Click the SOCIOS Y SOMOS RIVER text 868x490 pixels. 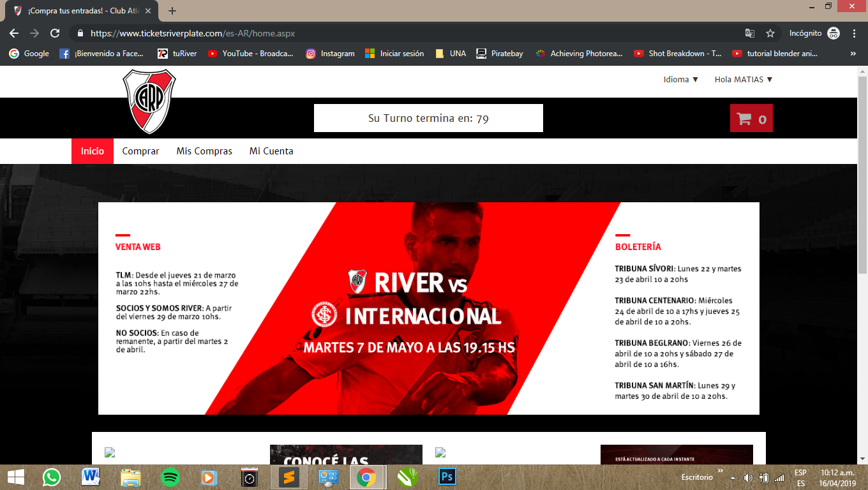click(174, 312)
